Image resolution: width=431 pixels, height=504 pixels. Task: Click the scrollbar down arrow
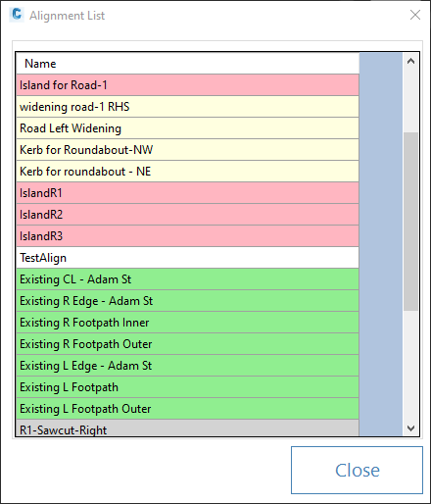coord(410,428)
